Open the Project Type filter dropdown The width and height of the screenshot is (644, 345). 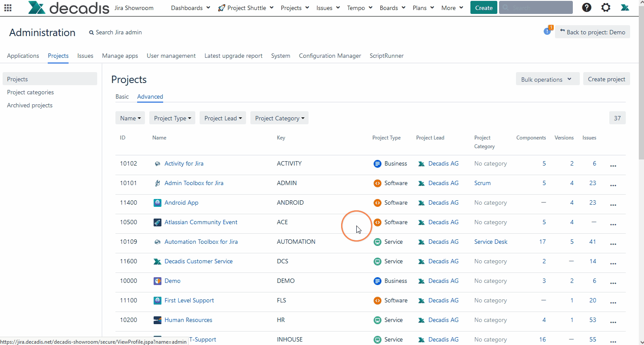click(172, 118)
